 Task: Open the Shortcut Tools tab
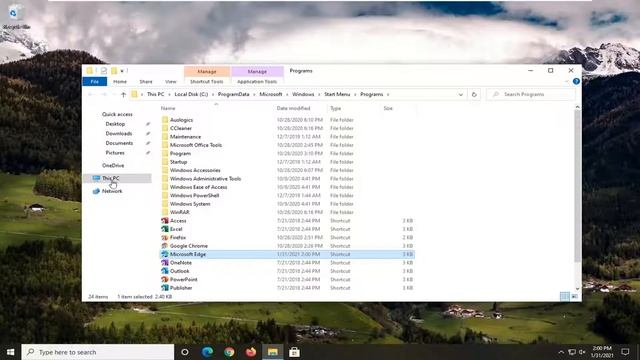[207, 82]
